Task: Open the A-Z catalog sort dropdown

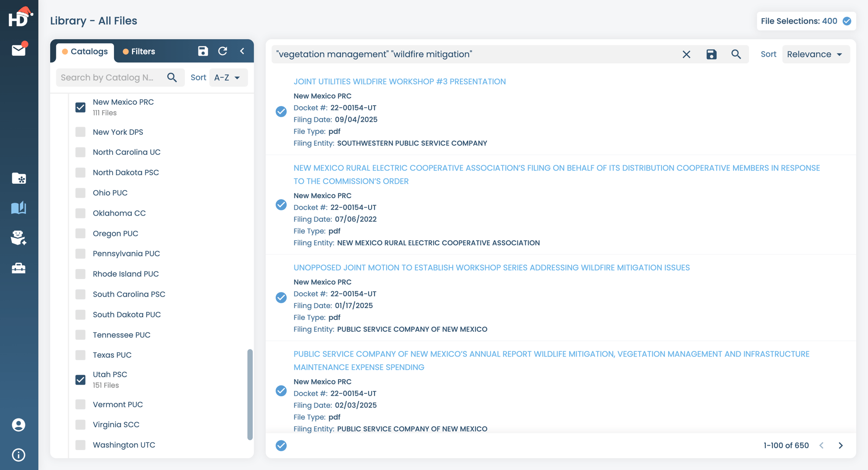Action: pyautogui.click(x=227, y=77)
